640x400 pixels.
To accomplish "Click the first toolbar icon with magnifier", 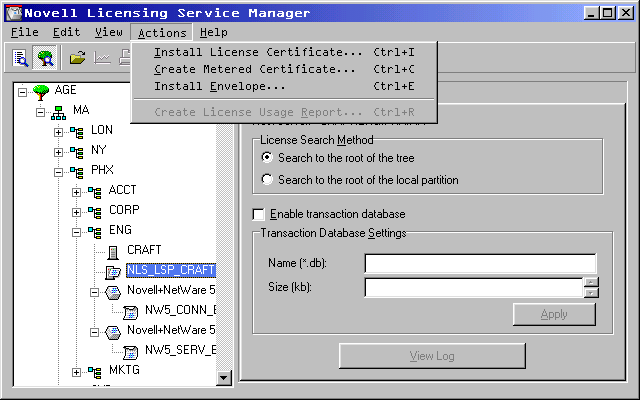I will 21,58.
